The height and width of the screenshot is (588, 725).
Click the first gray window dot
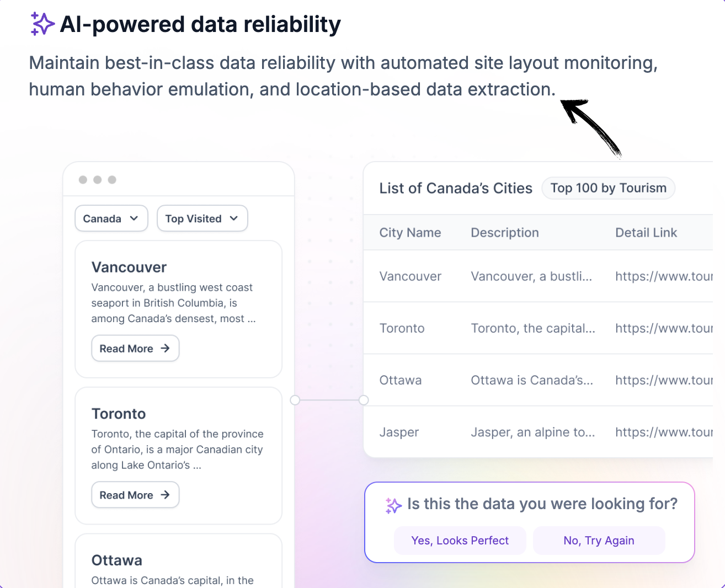pyautogui.click(x=83, y=180)
